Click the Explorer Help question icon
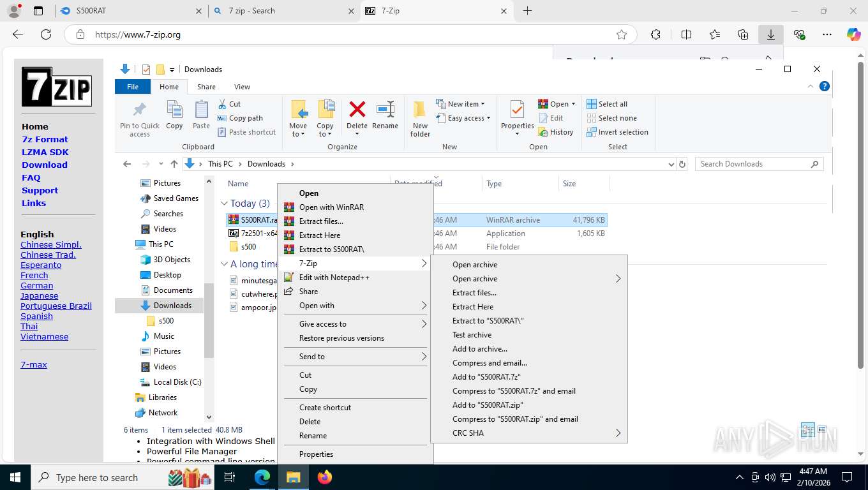This screenshot has height=490, width=868. 824,87
